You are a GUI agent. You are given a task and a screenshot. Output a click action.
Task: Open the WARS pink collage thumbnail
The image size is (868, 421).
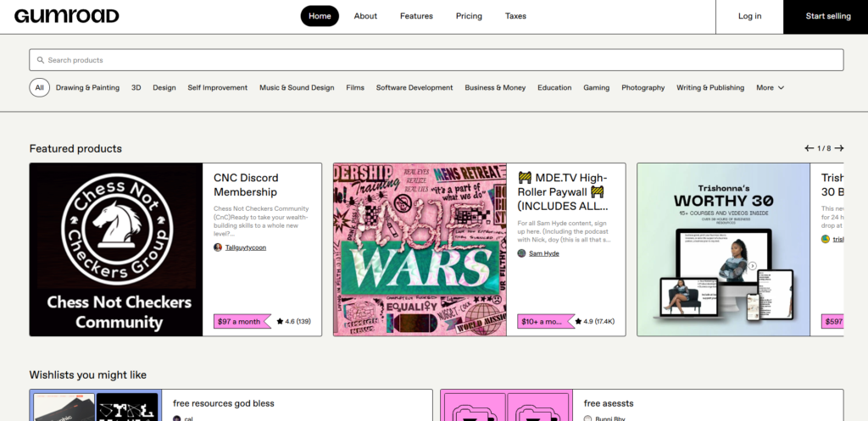click(420, 250)
